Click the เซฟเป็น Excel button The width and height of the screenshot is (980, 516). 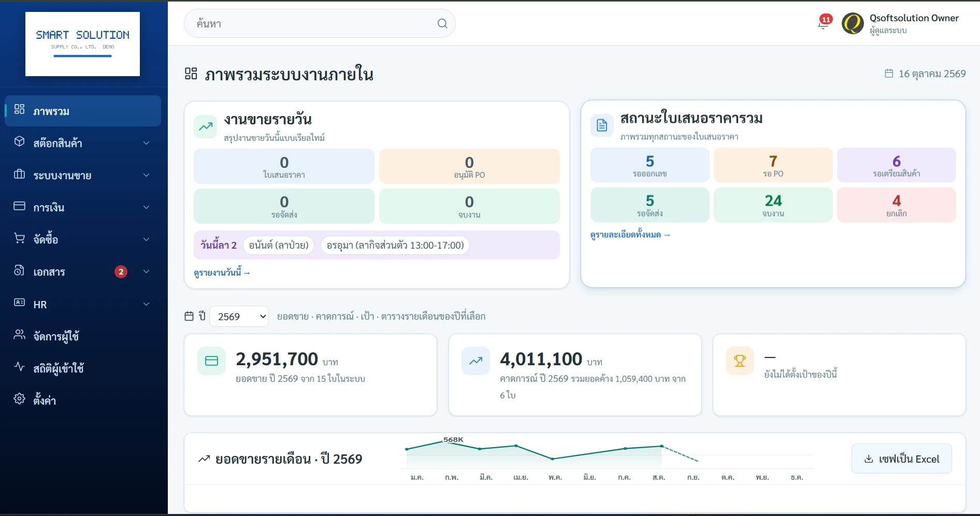click(902, 458)
